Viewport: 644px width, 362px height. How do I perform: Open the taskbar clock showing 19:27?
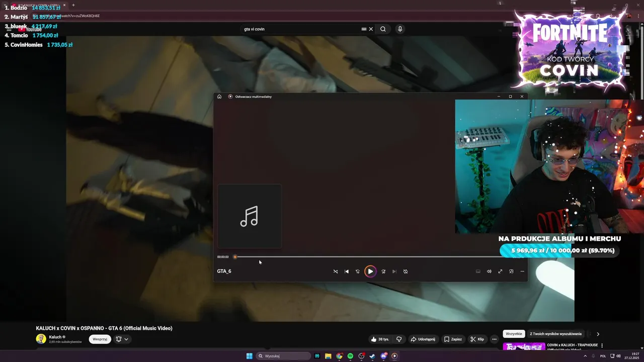coord(632,356)
